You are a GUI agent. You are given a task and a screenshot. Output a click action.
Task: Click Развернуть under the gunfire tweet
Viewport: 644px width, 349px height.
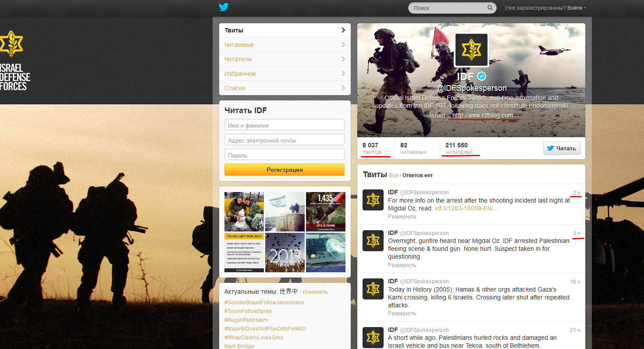(x=402, y=265)
